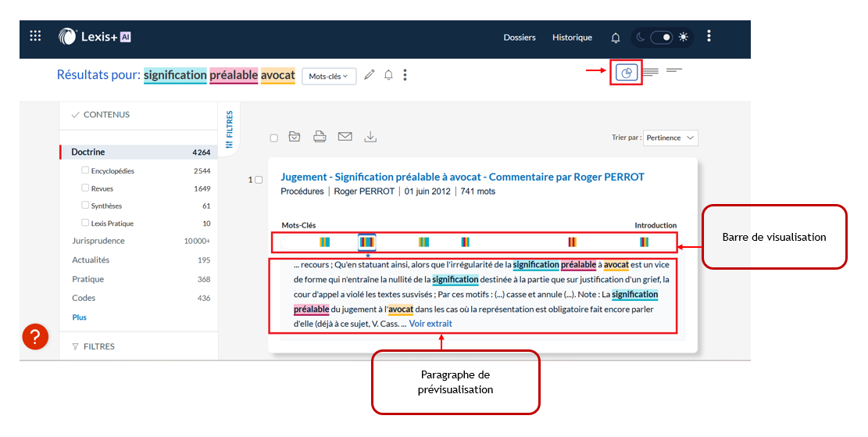Open the Dossiers menu
The width and height of the screenshot is (868, 437).
click(x=520, y=38)
